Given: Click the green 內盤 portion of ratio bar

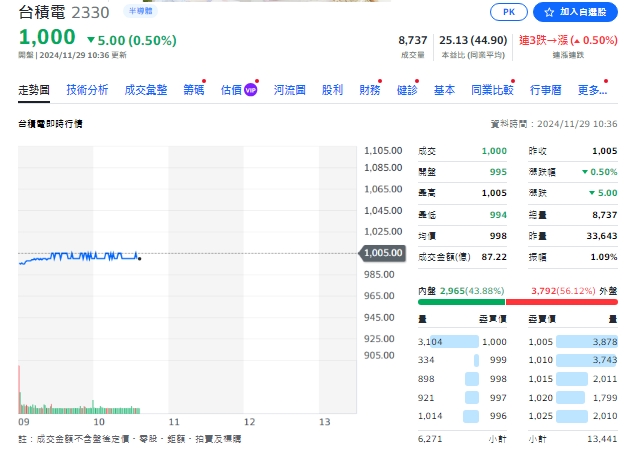Looking at the screenshot, I should click(x=461, y=302).
